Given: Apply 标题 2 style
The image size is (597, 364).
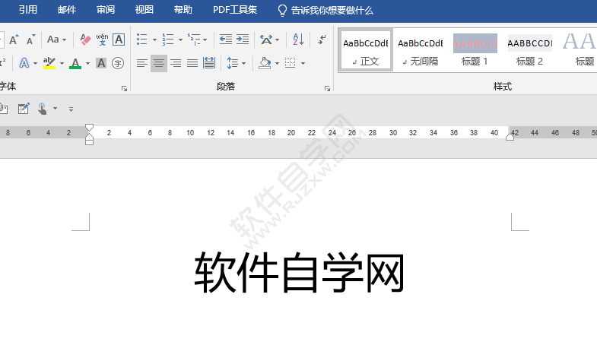Looking at the screenshot, I should pyautogui.click(x=529, y=50).
